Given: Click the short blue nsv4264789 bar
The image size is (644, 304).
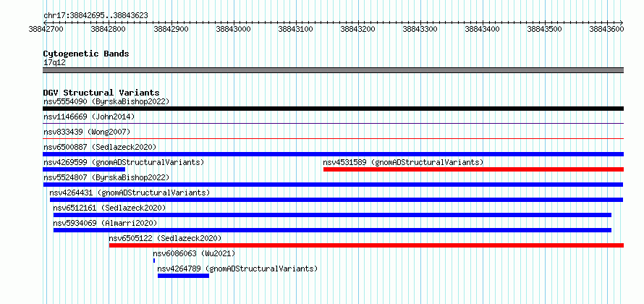Looking at the screenshot, I should [183, 276].
